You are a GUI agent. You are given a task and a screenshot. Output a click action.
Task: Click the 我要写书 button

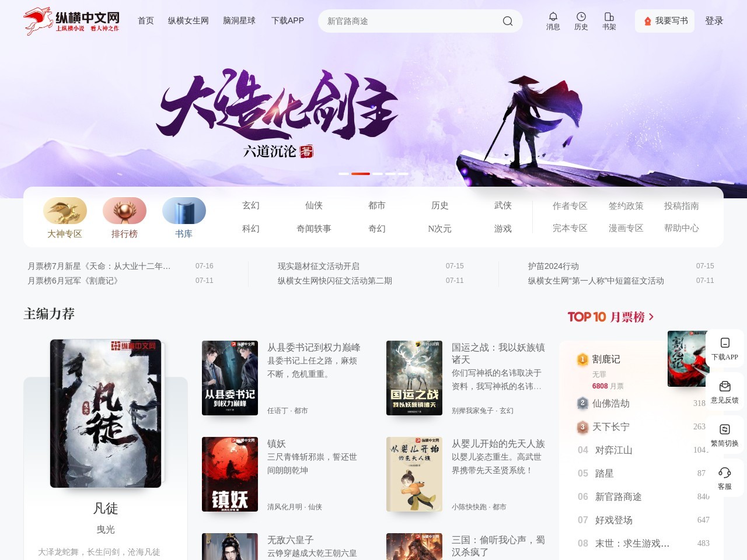point(664,20)
